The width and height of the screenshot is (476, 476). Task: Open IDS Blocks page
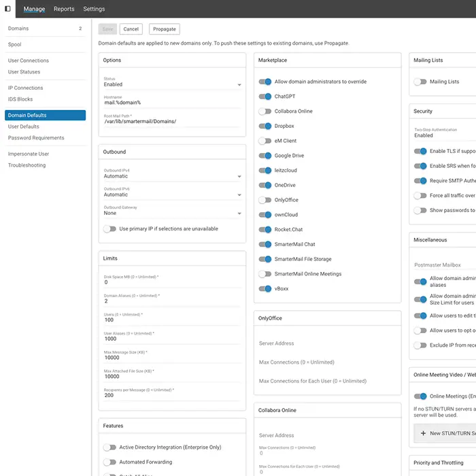click(46, 99)
